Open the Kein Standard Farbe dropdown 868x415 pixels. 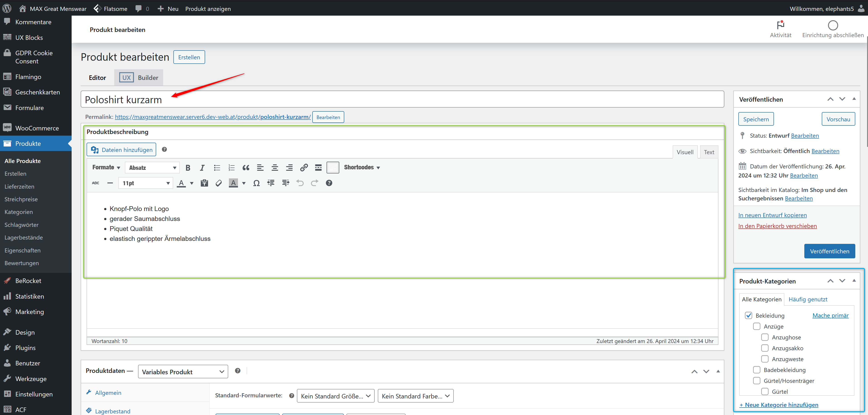point(415,396)
